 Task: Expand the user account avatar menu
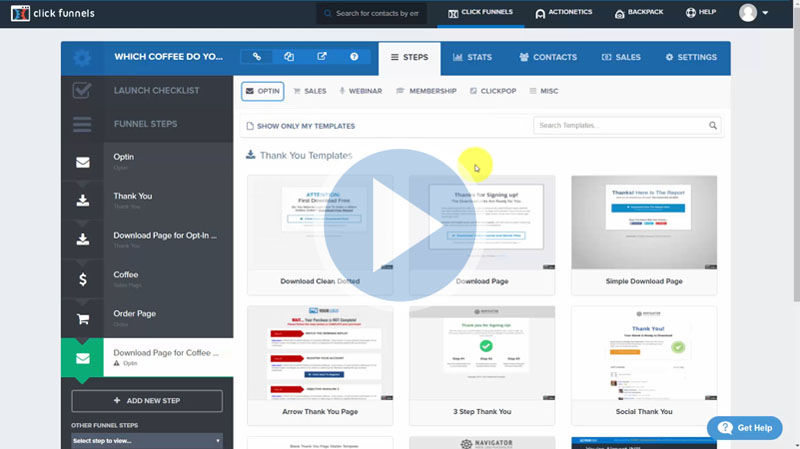click(753, 13)
